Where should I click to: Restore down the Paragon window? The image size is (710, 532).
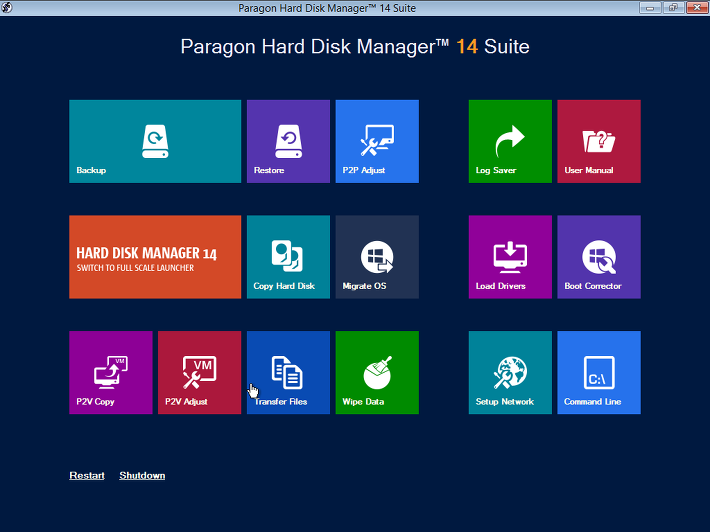pos(673,7)
